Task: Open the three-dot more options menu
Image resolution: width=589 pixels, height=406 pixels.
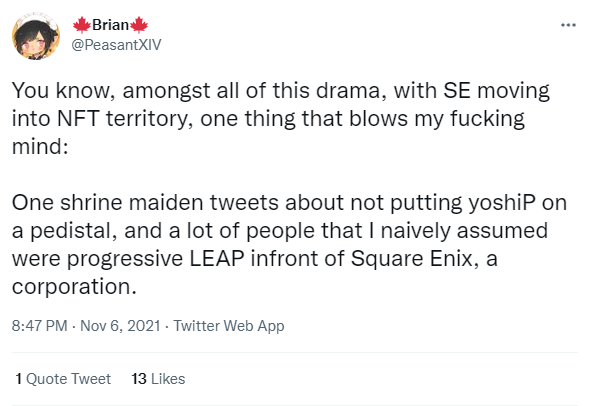Action: click(568, 25)
